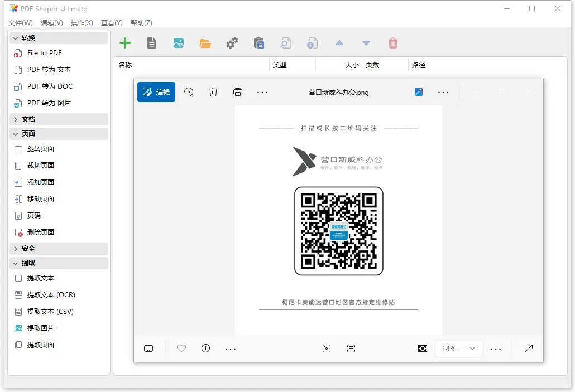Image resolution: width=575 pixels, height=392 pixels.
Task: Enter fullscreen in photo viewer
Action: coord(529,349)
